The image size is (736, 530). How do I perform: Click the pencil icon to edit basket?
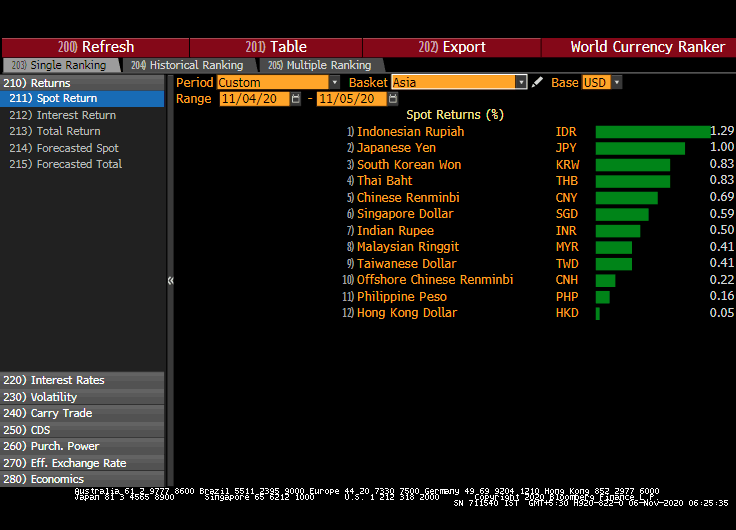pyautogui.click(x=538, y=82)
